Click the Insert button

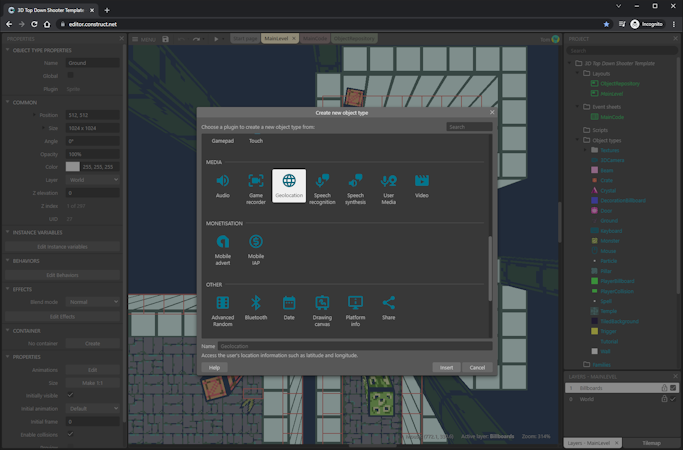446,367
